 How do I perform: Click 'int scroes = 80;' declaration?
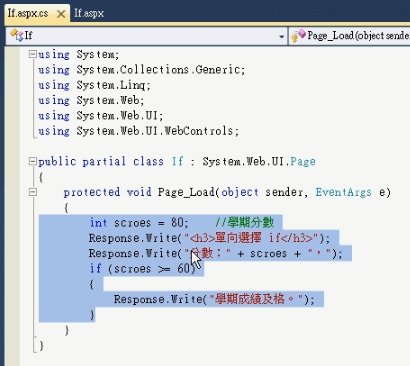pos(139,223)
